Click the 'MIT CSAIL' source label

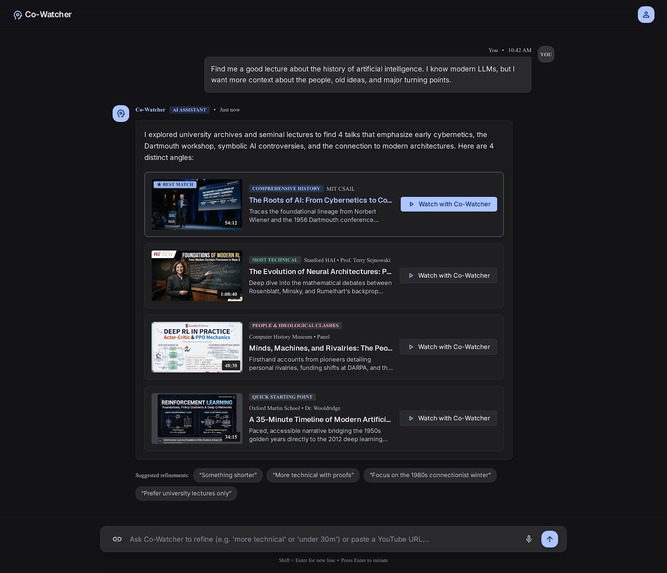click(340, 189)
